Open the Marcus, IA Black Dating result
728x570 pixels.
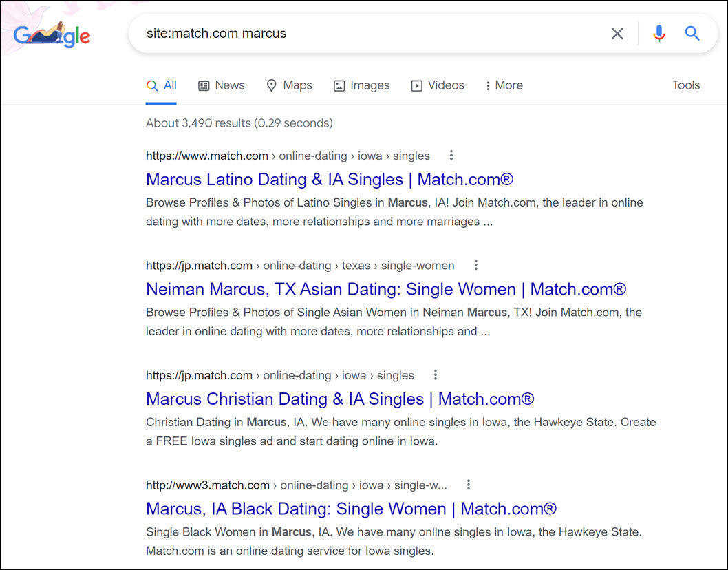tap(350, 509)
